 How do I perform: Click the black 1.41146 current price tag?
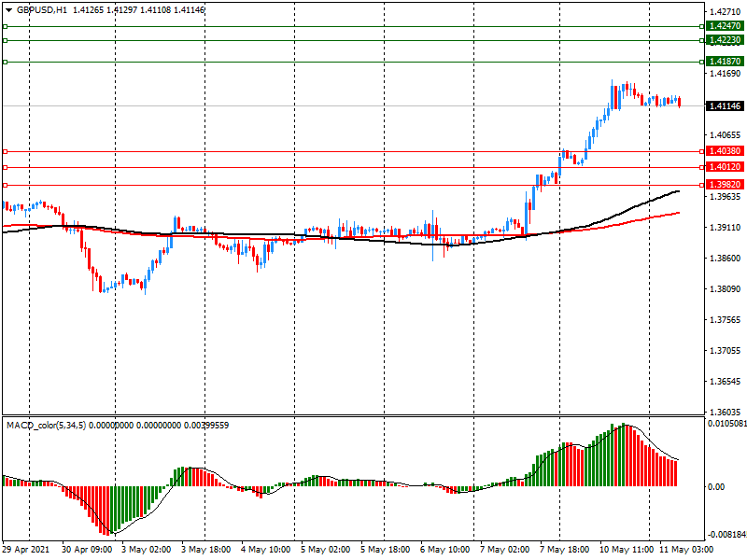[725, 106]
